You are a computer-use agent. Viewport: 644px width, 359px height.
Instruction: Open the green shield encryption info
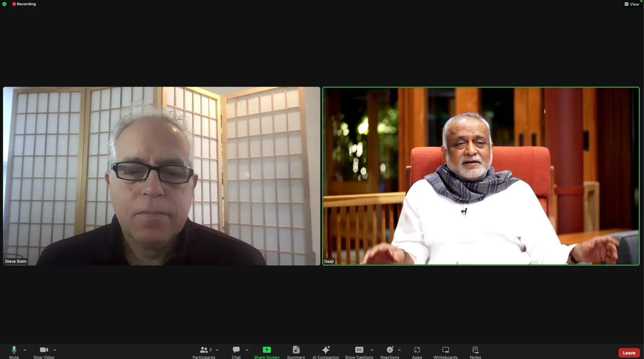(x=4, y=4)
